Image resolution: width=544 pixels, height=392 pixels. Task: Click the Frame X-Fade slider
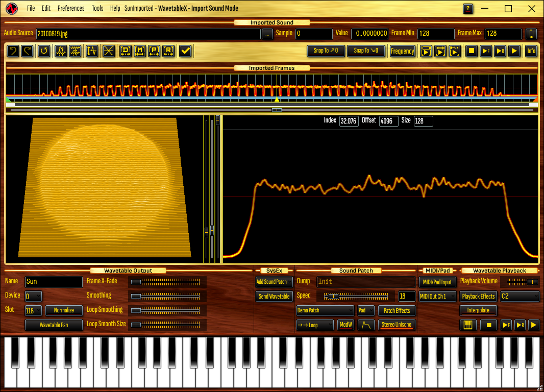(165, 282)
